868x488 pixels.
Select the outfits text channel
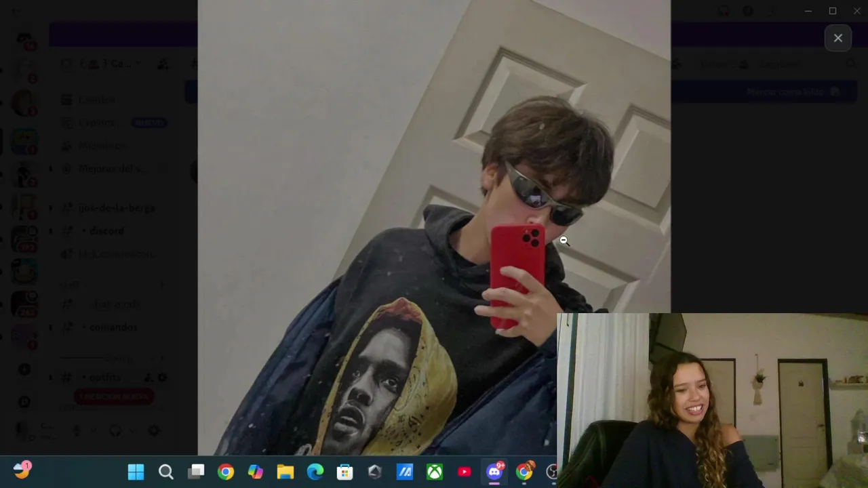[x=105, y=378]
